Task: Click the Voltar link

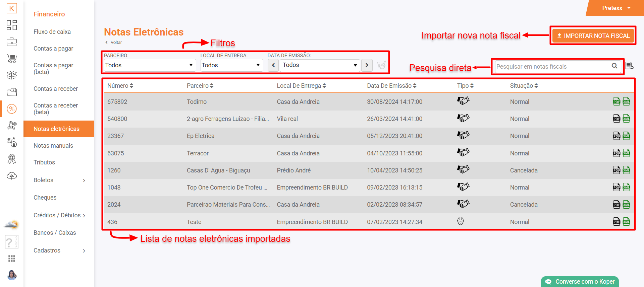Action: tap(114, 43)
